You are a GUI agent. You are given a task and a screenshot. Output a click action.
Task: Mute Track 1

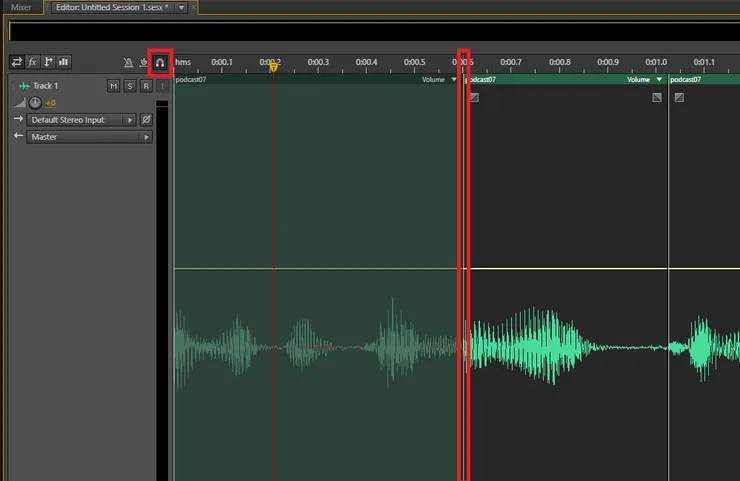pyautogui.click(x=114, y=86)
